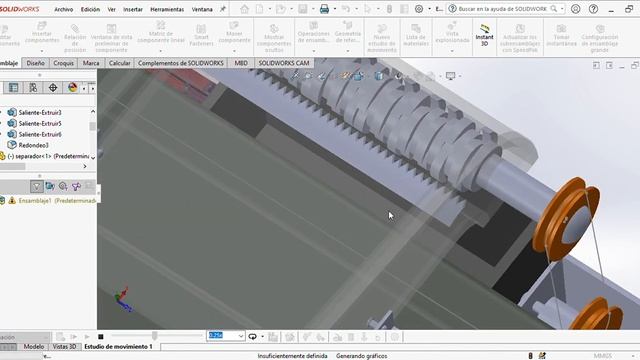Image resolution: width=640 pixels, height=360 pixels.
Task: Open the Archivo menu
Action: point(64,9)
